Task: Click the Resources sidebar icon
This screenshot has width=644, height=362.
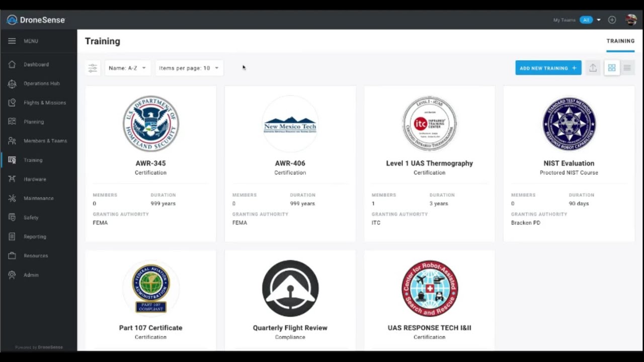Action: [12, 255]
